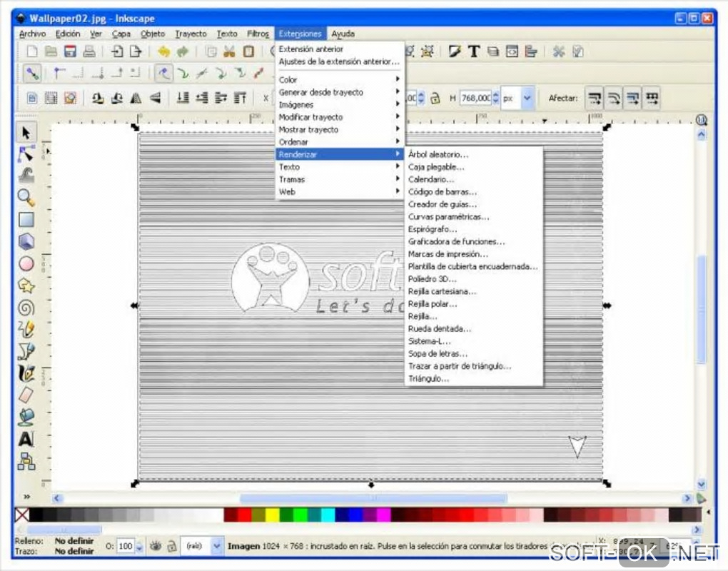Expand the Ordenar submenu
Viewport: 728px width, 571px height.
[x=339, y=141]
